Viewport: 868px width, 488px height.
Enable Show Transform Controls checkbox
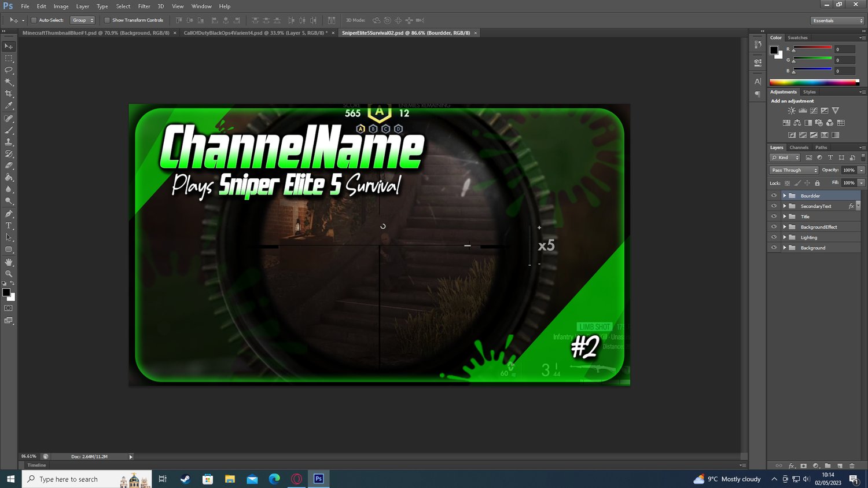[x=107, y=20]
